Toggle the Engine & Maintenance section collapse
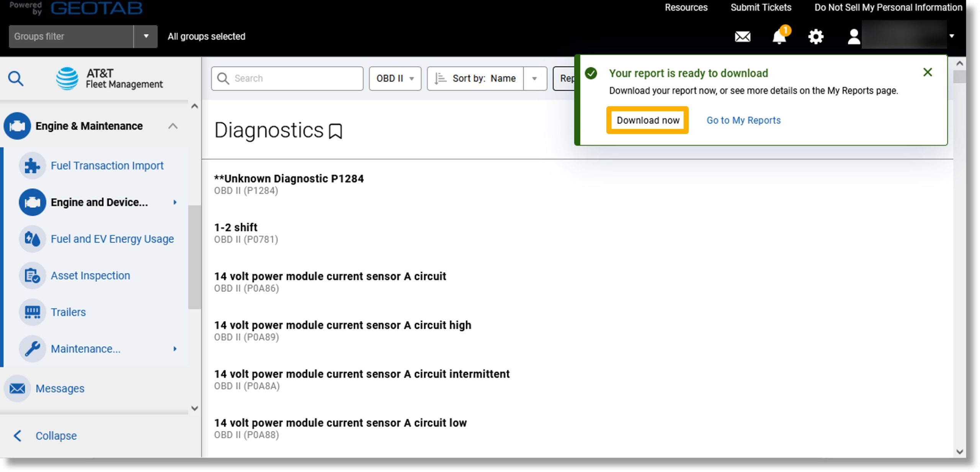This screenshot has height=472, width=980. pos(174,126)
